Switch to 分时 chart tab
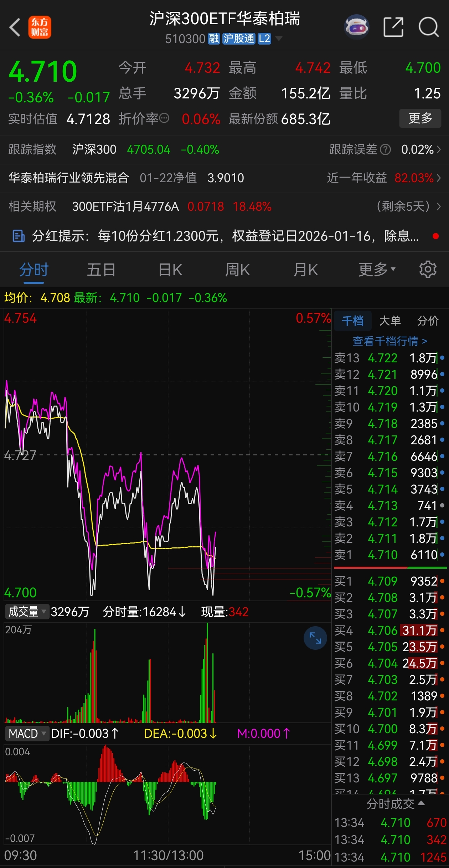Screen dimensions: 449x868 (x=34, y=270)
